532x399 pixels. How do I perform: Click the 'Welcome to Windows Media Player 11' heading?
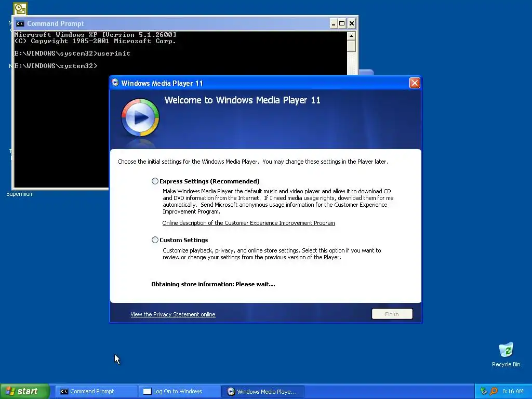(x=242, y=100)
